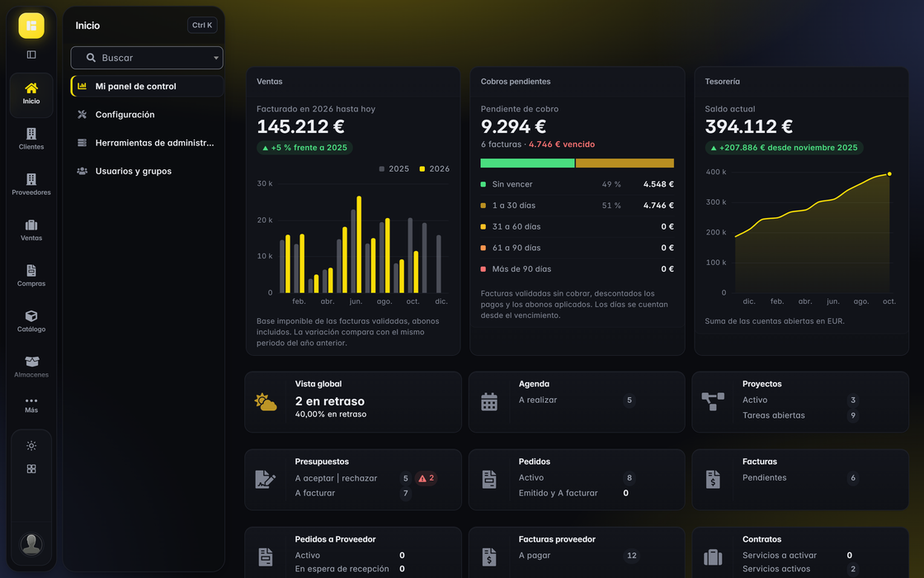The width and height of the screenshot is (924, 578).
Task: Open the Catálogo module
Action: [x=31, y=321]
